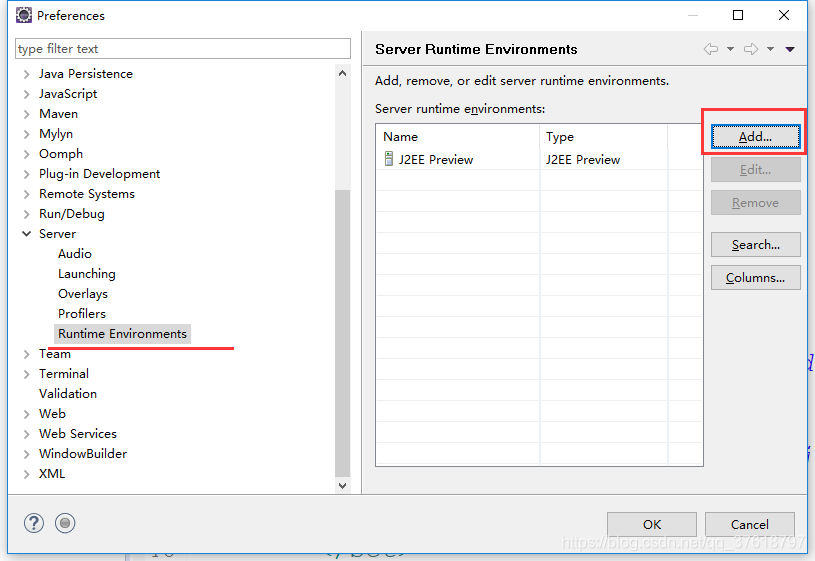Viewport: 815px width, 561px height.
Task: Open the Launching server preferences
Action: click(87, 274)
